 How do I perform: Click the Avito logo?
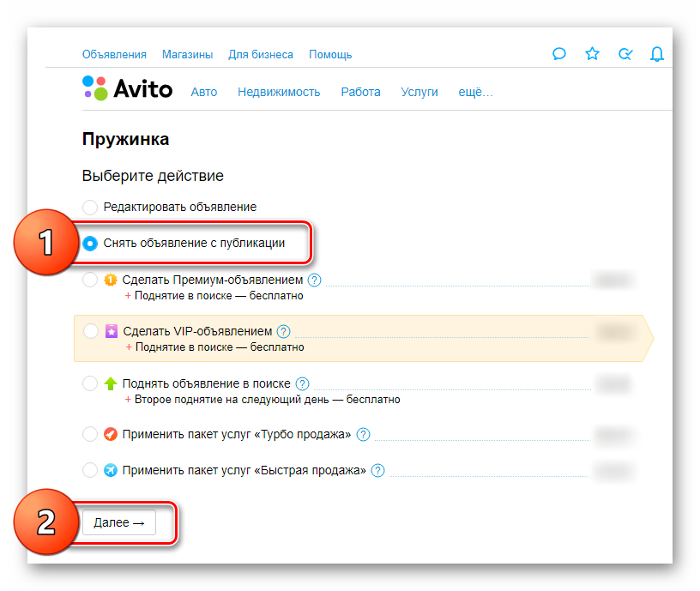(x=127, y=90)
